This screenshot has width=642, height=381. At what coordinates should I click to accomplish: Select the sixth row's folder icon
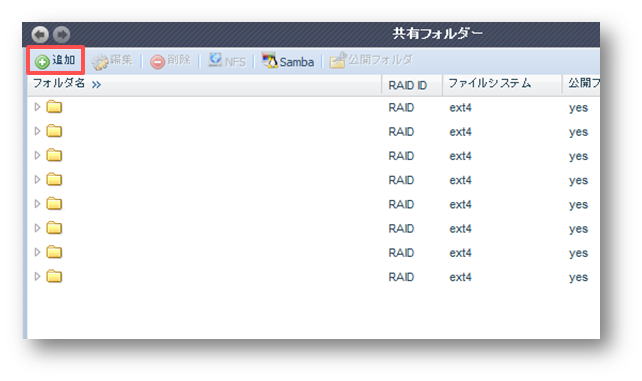pos(54,228)
